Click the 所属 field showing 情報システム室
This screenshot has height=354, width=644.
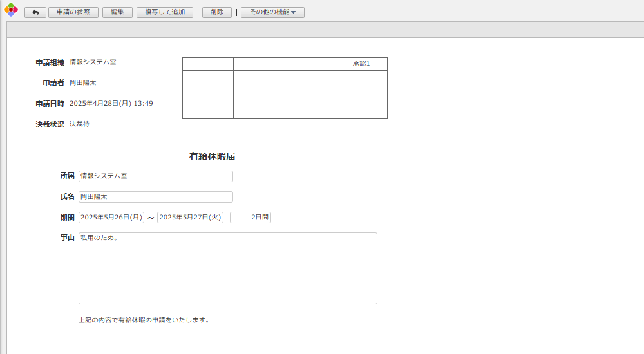click(155, 176)
